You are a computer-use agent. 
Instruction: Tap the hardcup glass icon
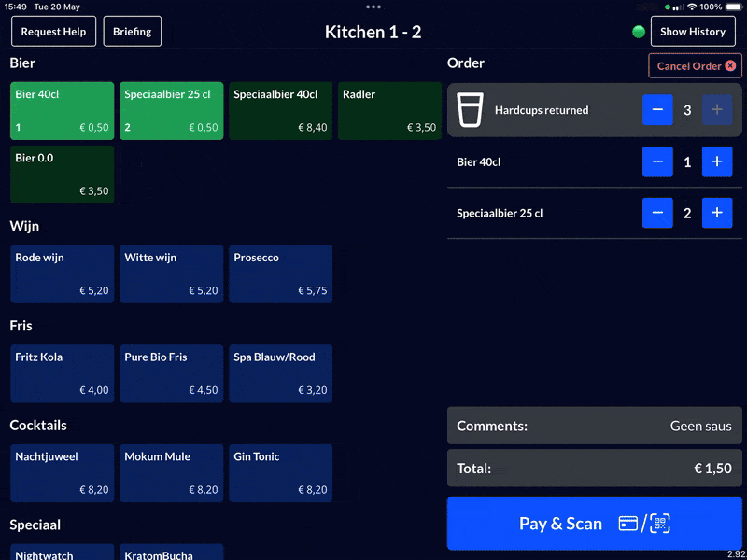click(470, 109)
